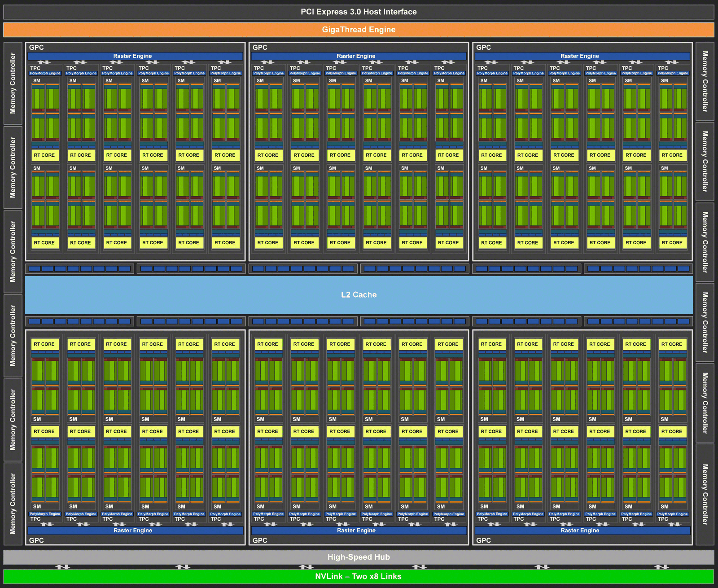Screen dimensions: 718x588
Task: Click topmost Memory Controller on the left edge
Action: point(13,83)
